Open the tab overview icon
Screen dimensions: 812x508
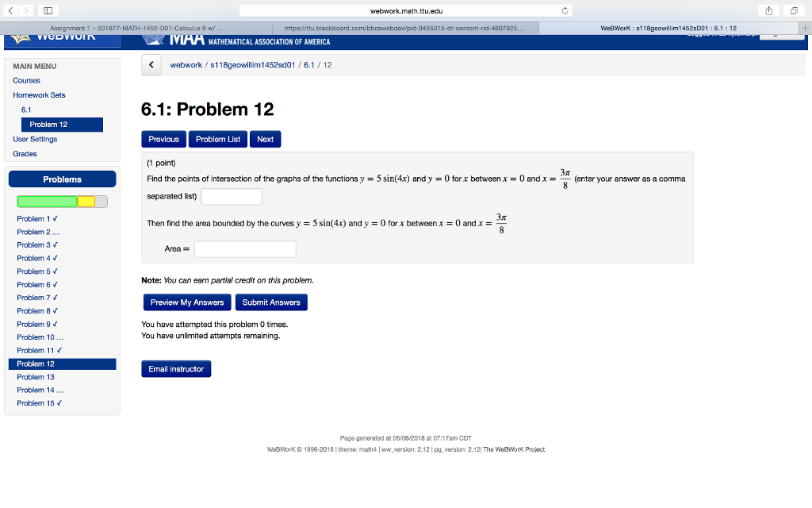tap(794, 11)
